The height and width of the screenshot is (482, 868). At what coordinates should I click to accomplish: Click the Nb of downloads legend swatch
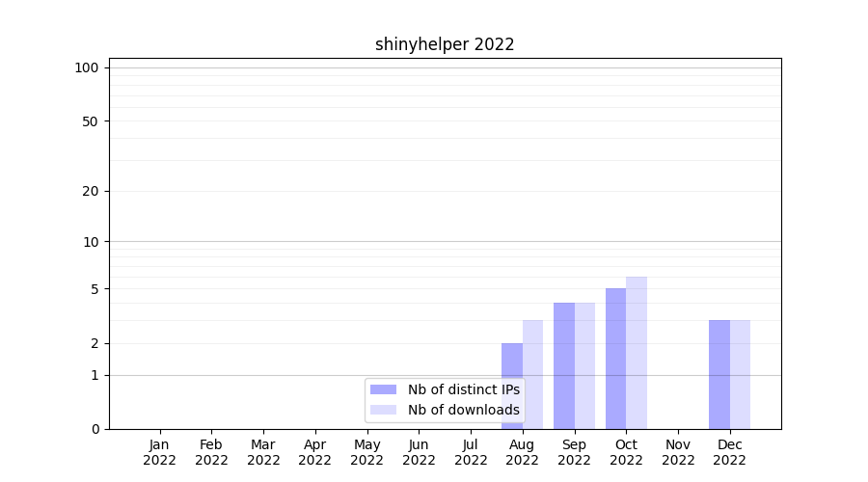pos(383,410)
